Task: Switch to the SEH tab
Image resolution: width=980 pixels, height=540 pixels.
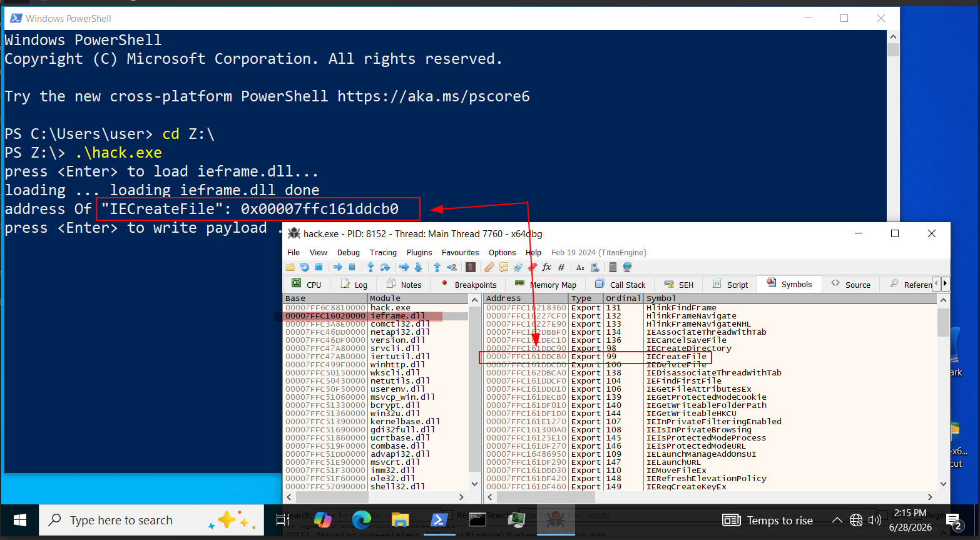Action: tap(679, 284)
